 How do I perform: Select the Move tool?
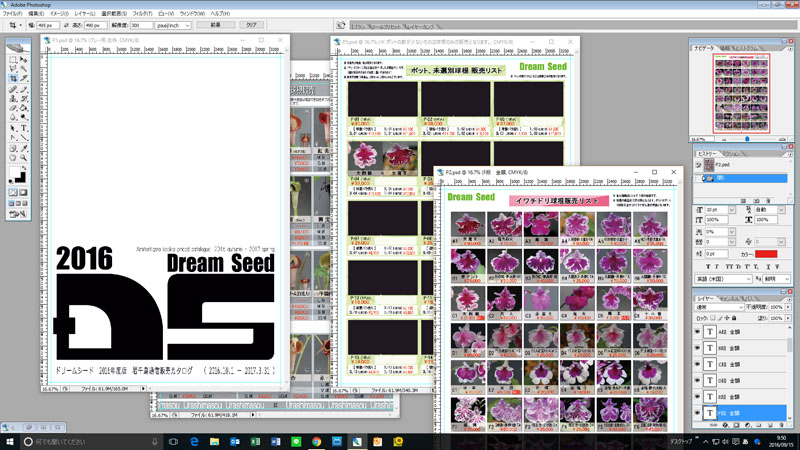click(23, 60)
